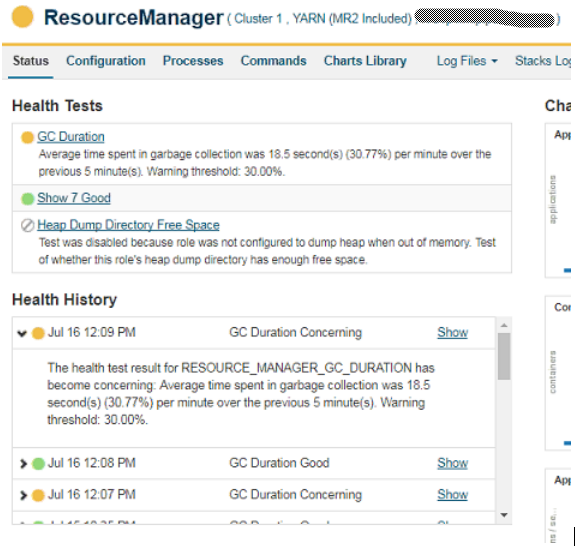Click the green icon on the 12:08 PM row
Image resolution: width=575 pixels, height=546 pixels.
point(38,464)
